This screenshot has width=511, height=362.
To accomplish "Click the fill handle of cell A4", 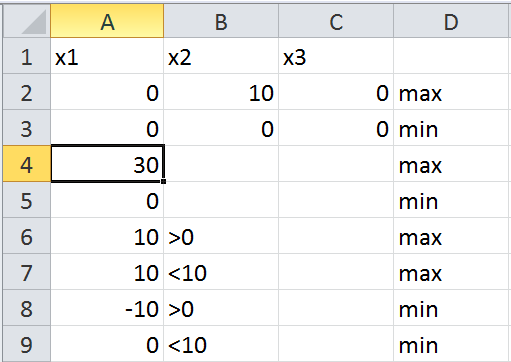I will click(163, 181).
